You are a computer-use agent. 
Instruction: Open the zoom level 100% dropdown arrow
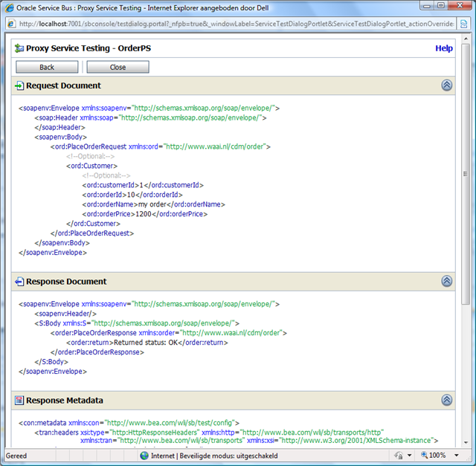(456, 456)
